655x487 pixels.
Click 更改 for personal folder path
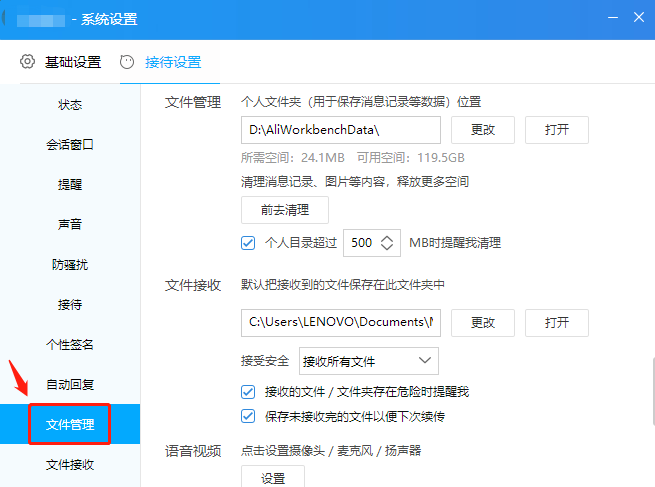(483, 130)
